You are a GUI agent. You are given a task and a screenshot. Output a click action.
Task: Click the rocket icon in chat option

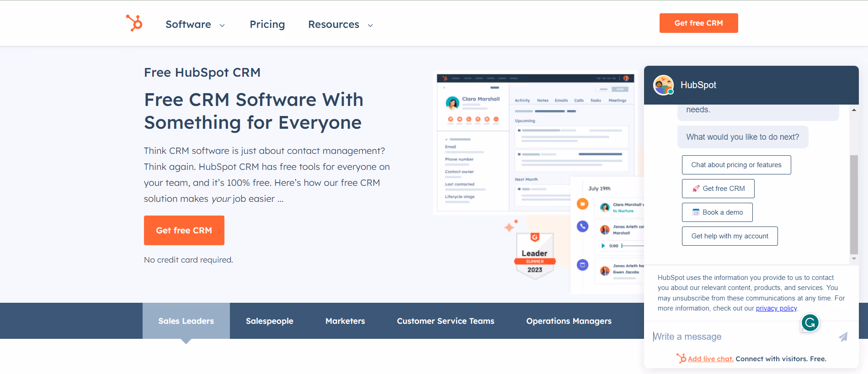click(696, 189)
